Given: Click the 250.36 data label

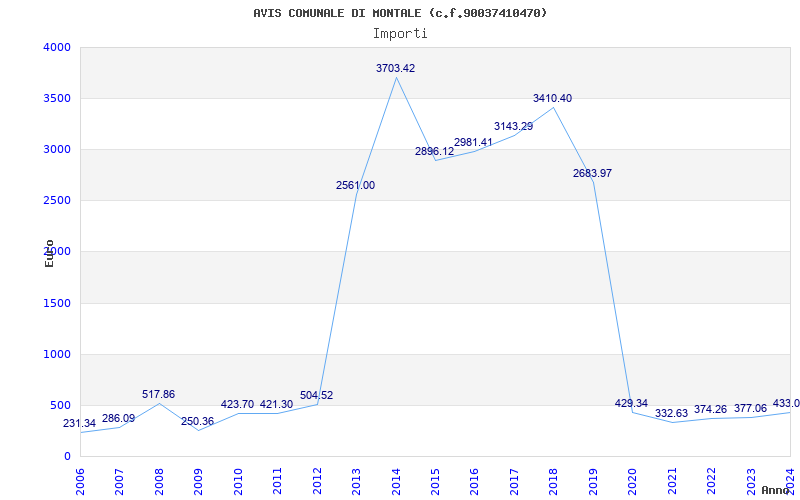Looking at the screenshot, I should click(x=197, y=422).
